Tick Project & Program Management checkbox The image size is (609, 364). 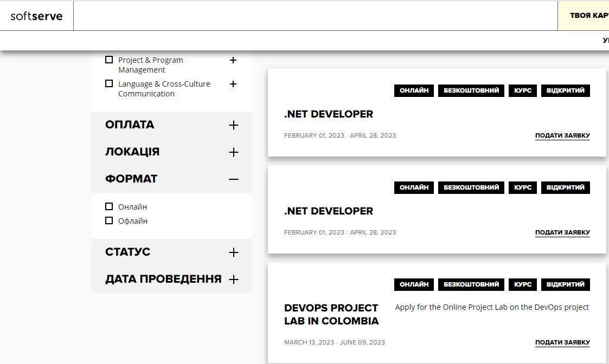pyautogui.click(x=109, y=60)
